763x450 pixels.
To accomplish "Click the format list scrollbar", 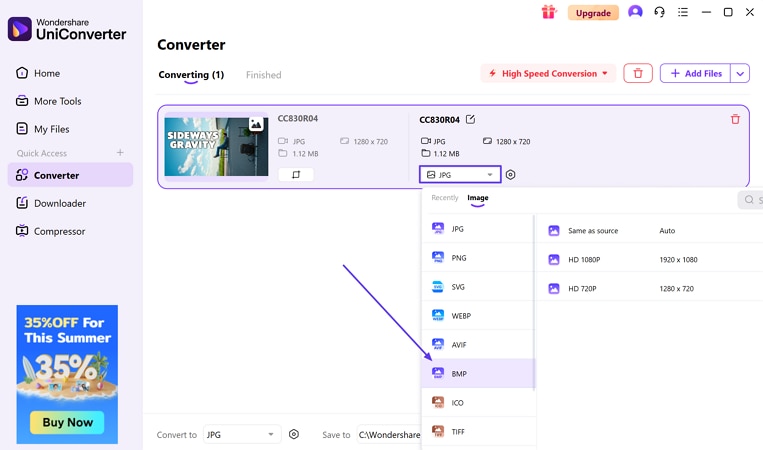I will [534, 303].
